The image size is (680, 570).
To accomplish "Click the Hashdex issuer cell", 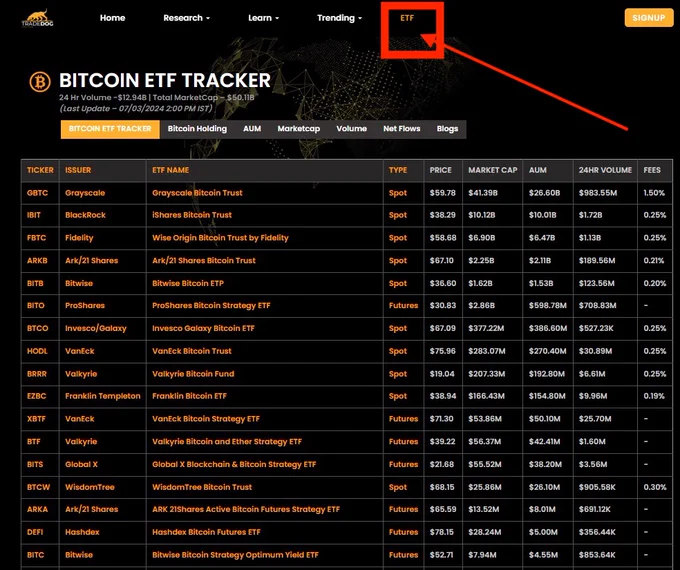I will point(82,532).
